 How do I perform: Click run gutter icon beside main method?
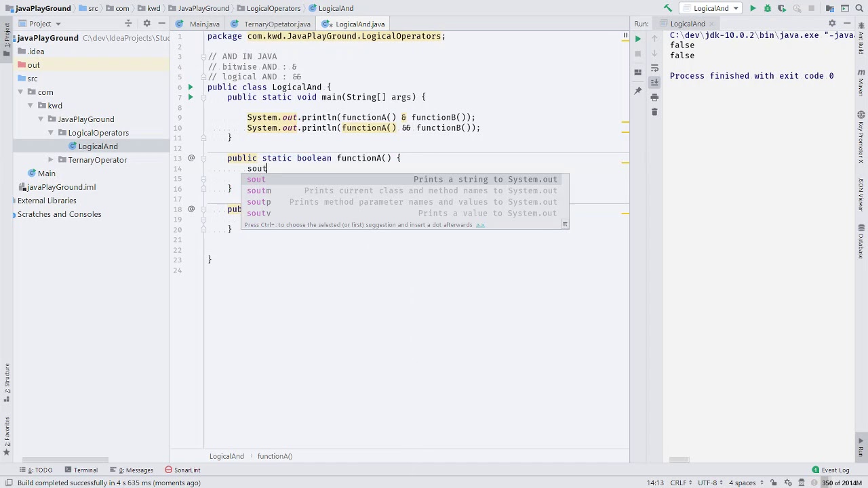click(x=191, y=97)
